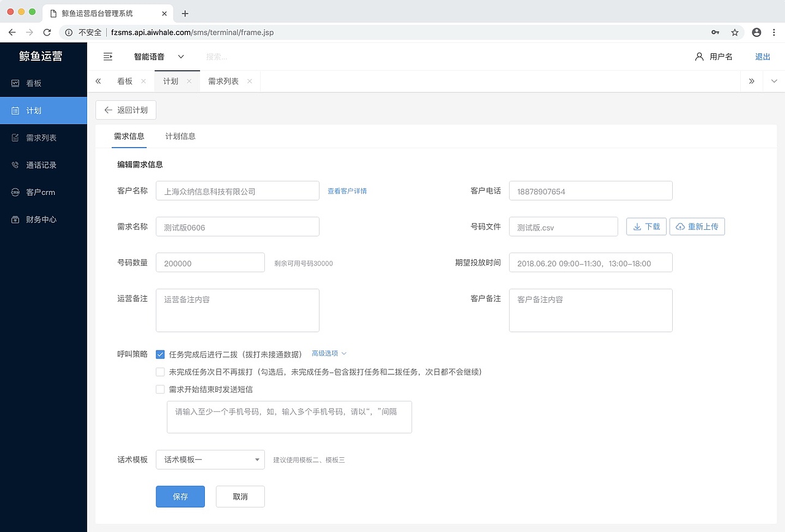Close the 需求列表 tab

click(250, 81)
